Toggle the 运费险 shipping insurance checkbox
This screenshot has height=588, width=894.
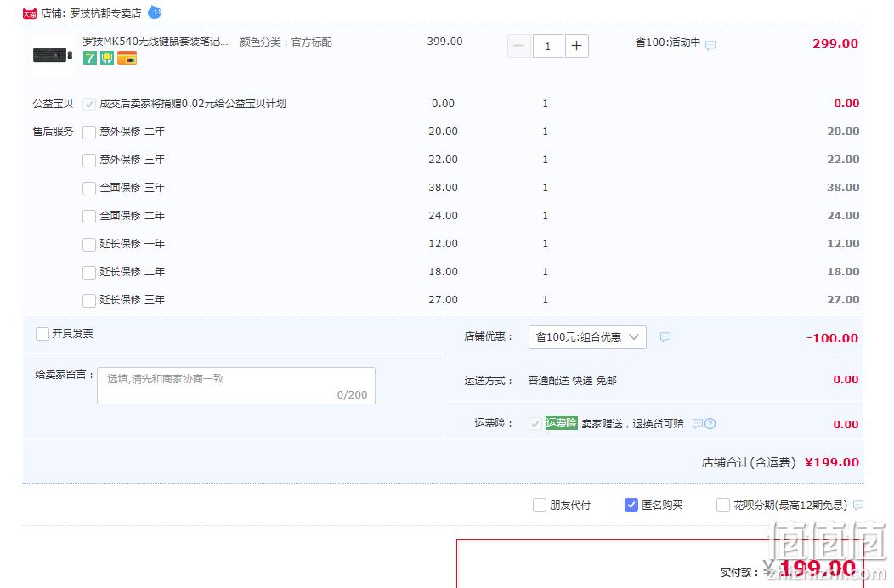click(x=535, y=424)
